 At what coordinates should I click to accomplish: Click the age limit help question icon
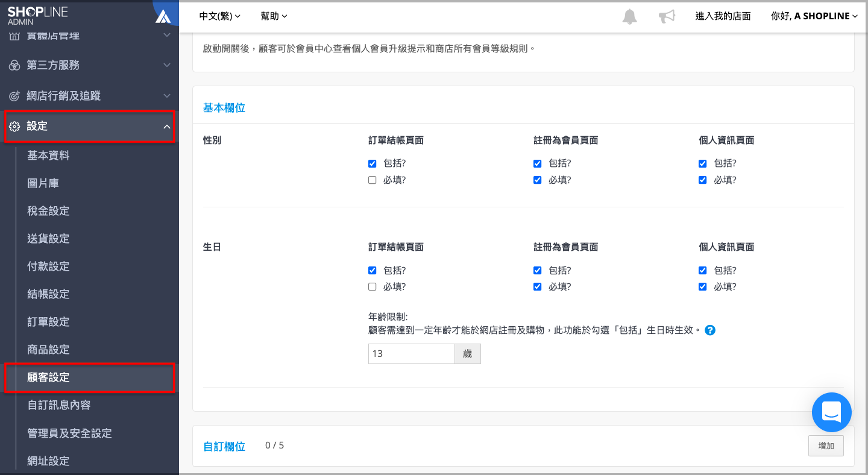[x=710, y=330]
